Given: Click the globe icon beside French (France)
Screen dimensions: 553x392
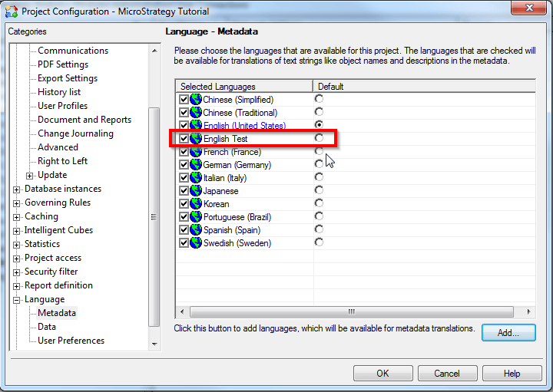Looking at the screenshot, I should [196, 152].
